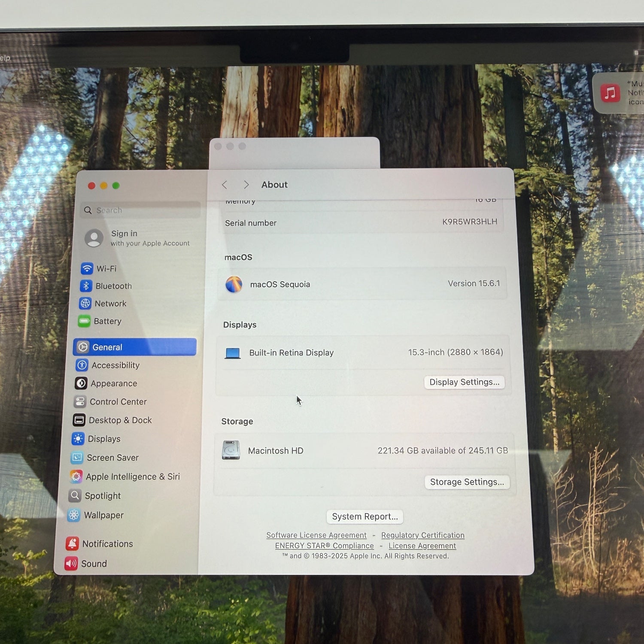This screenshot has width=644, height=644.
Task: Open Wi-Fi settings in sidebar
Action: pyautogui.click(x=106, y=269)
